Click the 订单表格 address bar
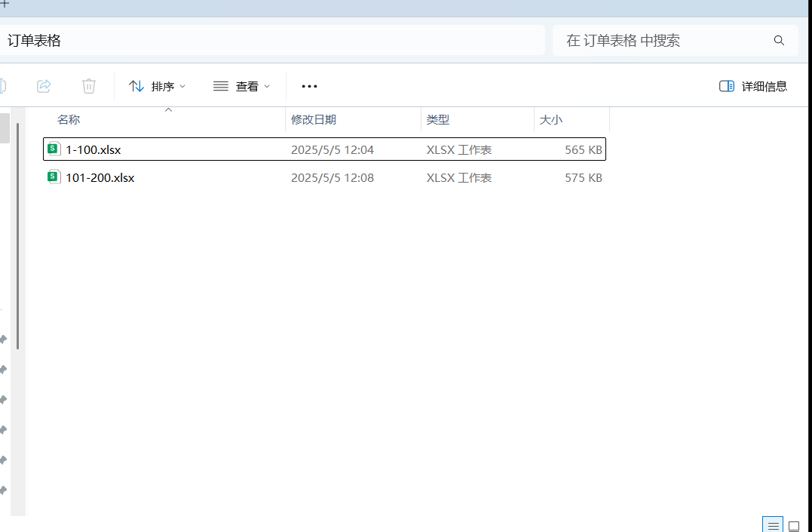This screenshot has width=812, height=532. 271,41
